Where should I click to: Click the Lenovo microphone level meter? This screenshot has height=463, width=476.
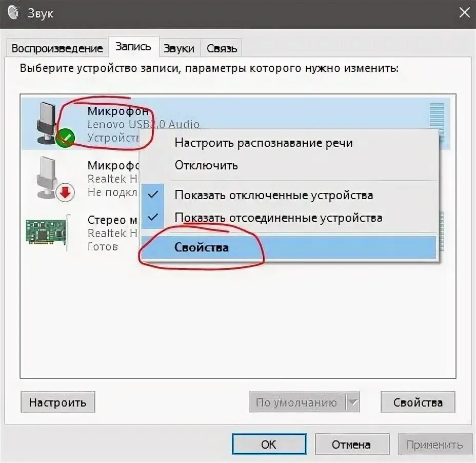click(437, 121)
